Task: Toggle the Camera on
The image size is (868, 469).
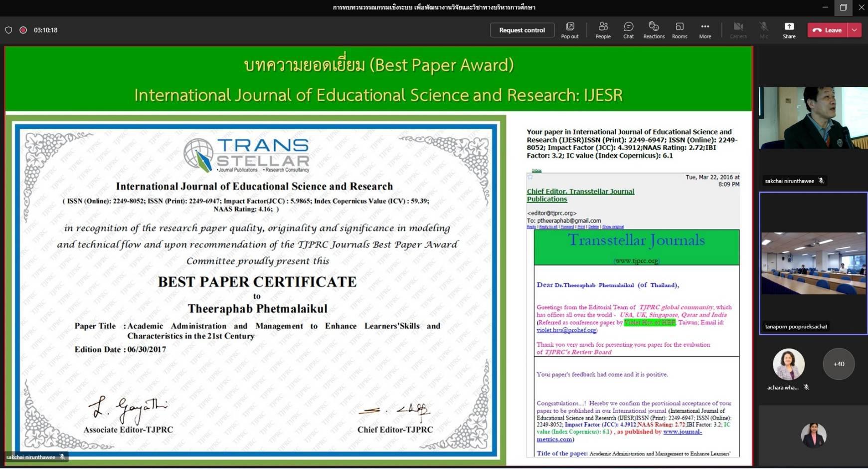Action: (x=738, y=30)
